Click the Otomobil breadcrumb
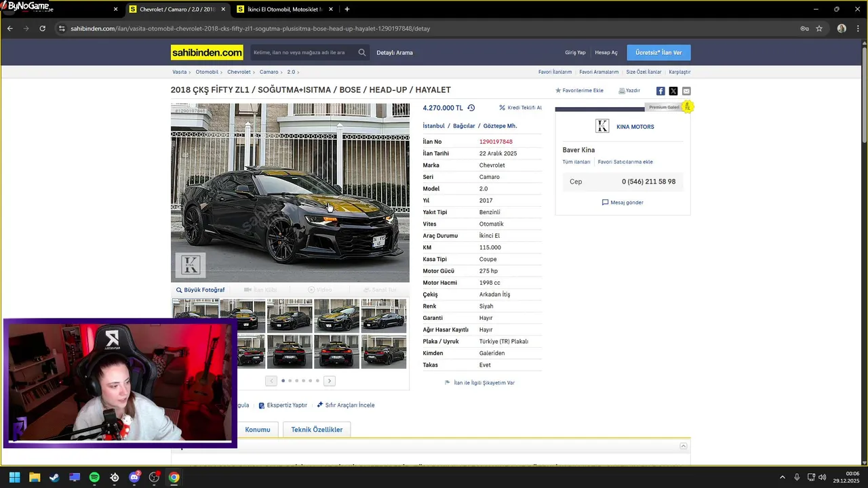 207,72
